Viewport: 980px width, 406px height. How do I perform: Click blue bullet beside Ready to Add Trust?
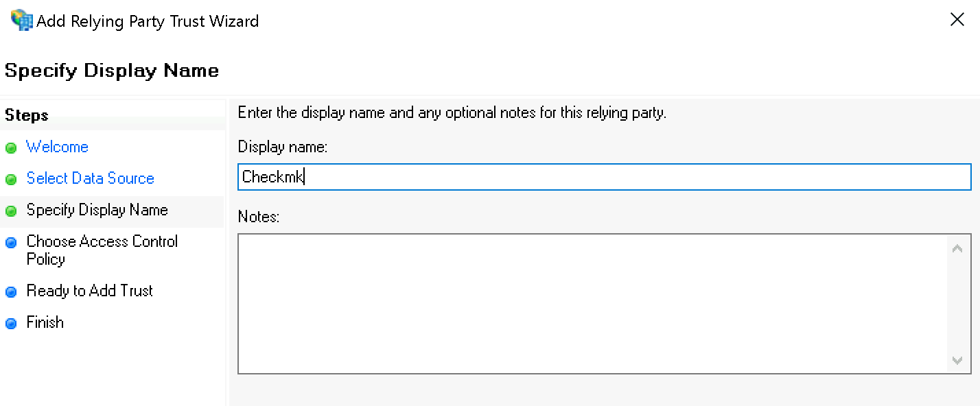coord(11,292)
